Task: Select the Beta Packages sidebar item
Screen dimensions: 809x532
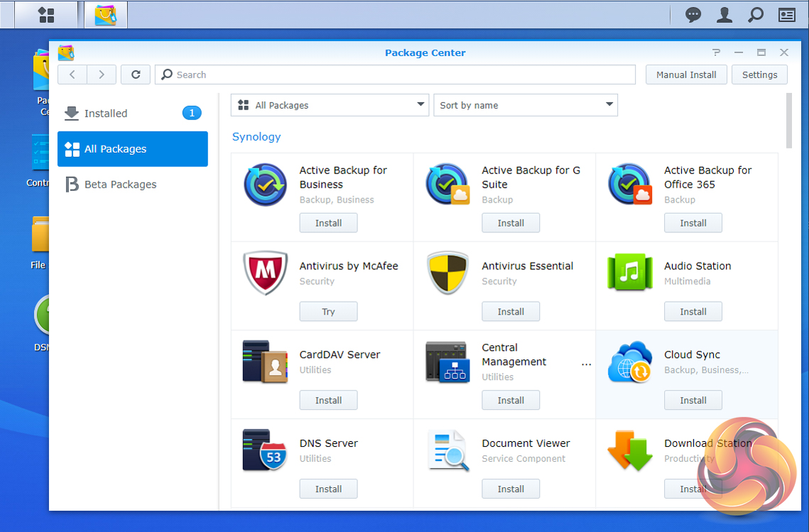Action: pos(133,184)
